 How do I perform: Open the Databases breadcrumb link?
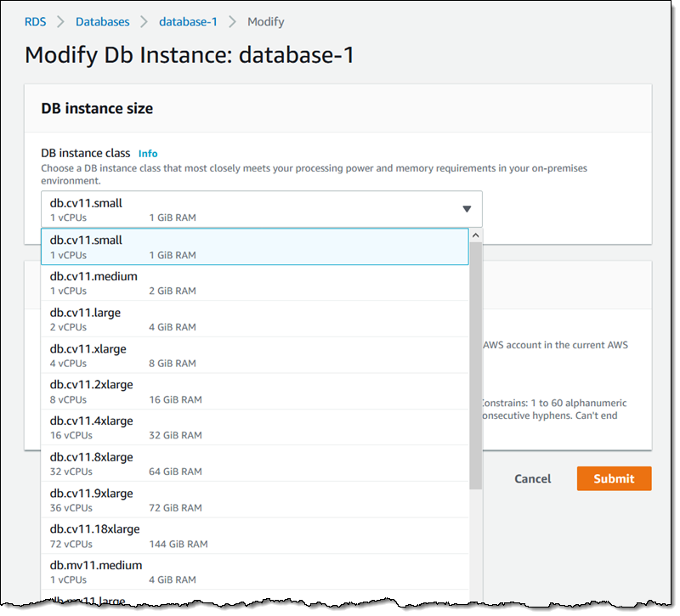click(102, 21)
